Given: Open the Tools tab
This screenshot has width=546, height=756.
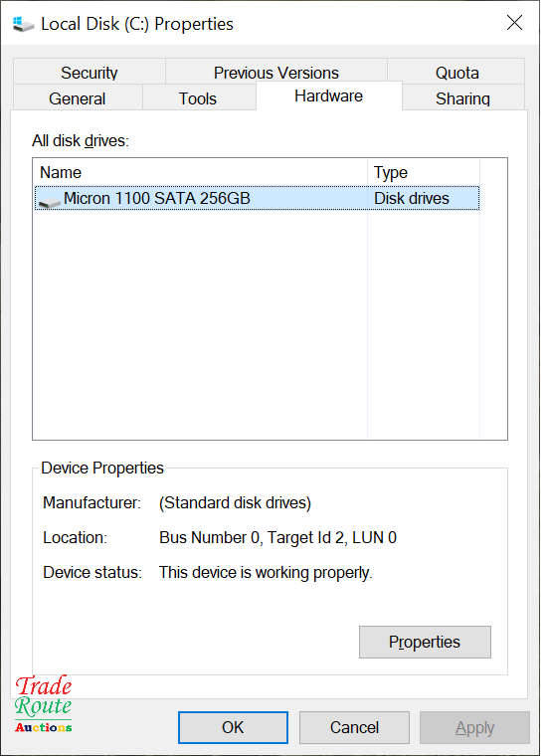Looking at the screenshot, I should point(198,98).
